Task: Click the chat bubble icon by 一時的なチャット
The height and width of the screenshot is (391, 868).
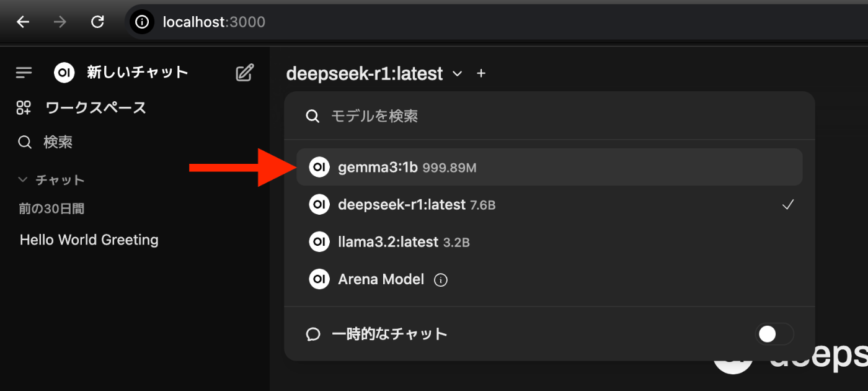Action: (x=314, y=335)
